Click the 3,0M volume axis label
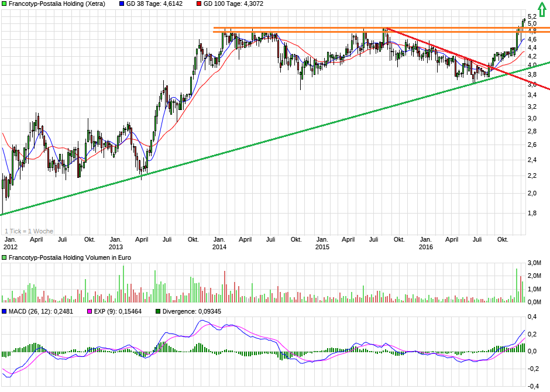Viewport: 550px width, 392px height. coord(534,263)
